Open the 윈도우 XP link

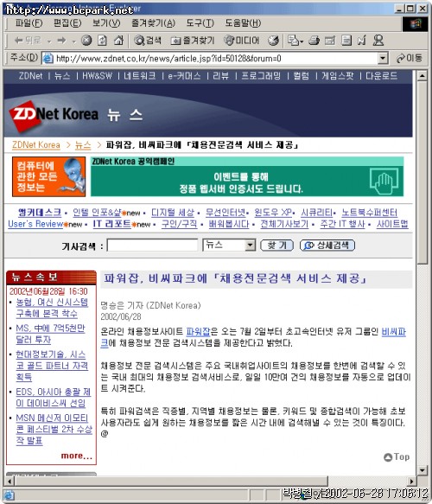(273, 213)
